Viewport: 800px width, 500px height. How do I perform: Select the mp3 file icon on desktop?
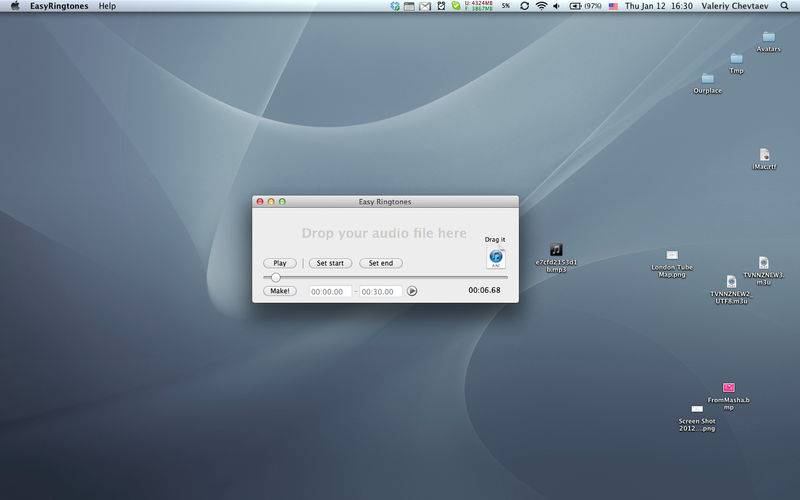(556, 250)
